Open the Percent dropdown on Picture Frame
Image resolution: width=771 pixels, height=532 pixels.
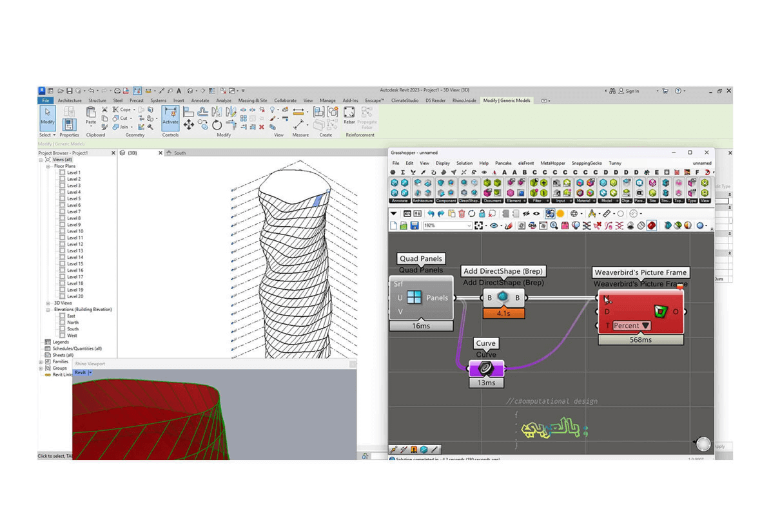[631, 326]
